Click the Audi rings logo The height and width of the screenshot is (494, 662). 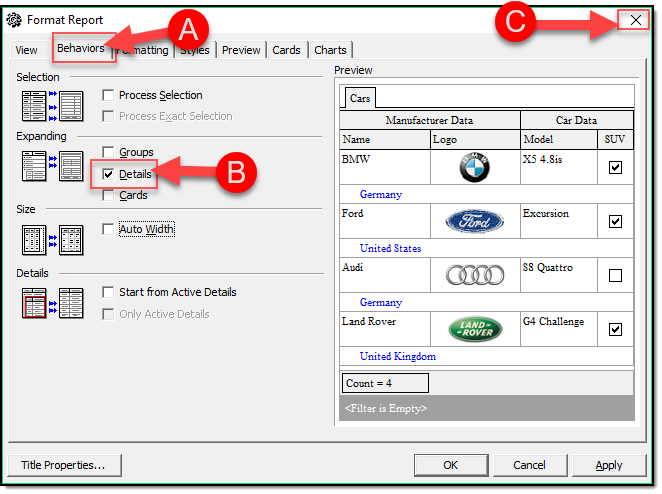[x=475, y=275]
